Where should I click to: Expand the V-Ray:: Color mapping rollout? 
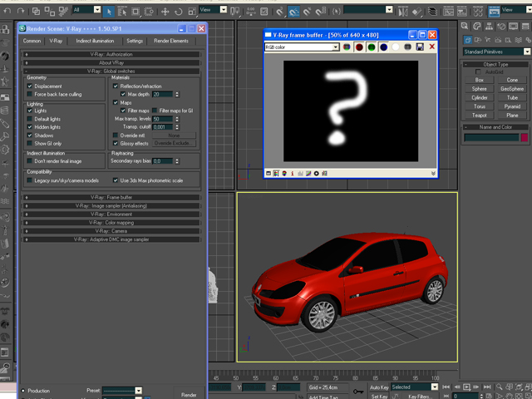(x=111, y=223)
